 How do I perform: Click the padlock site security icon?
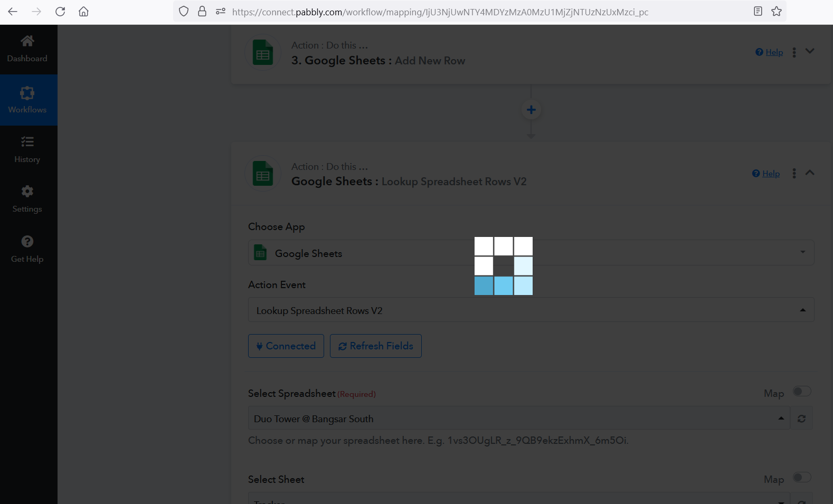click(202, 12)
